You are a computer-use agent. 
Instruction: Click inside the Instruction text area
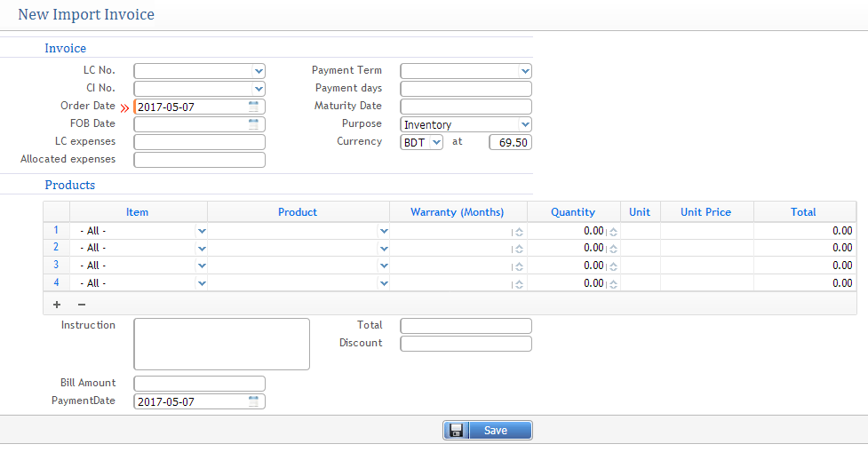tap(221, 344)
